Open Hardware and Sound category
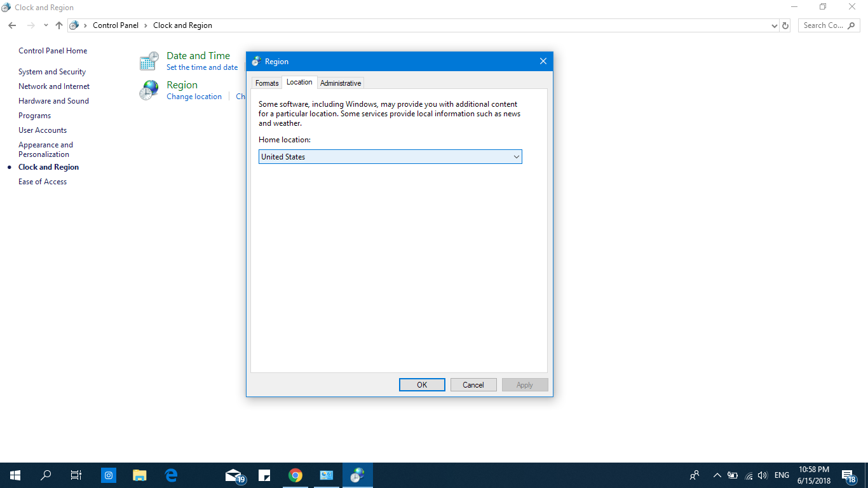This screenshot has width=868, height=488. click(x=53, y=101)
